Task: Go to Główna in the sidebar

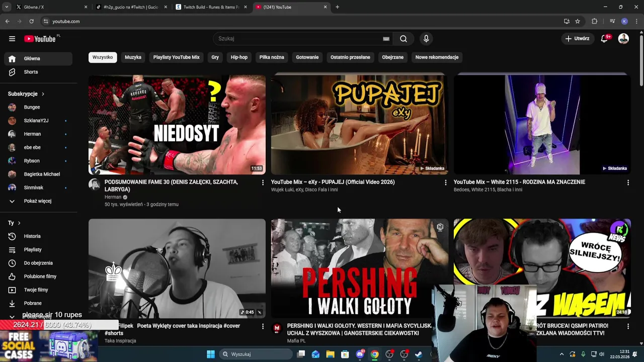Action: tap(38, 58)
